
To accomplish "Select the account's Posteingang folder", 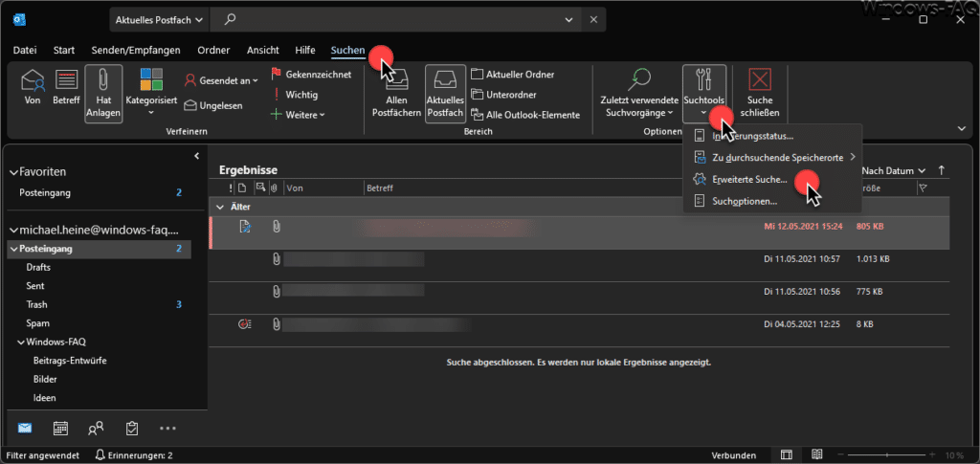I will [100, 249].
